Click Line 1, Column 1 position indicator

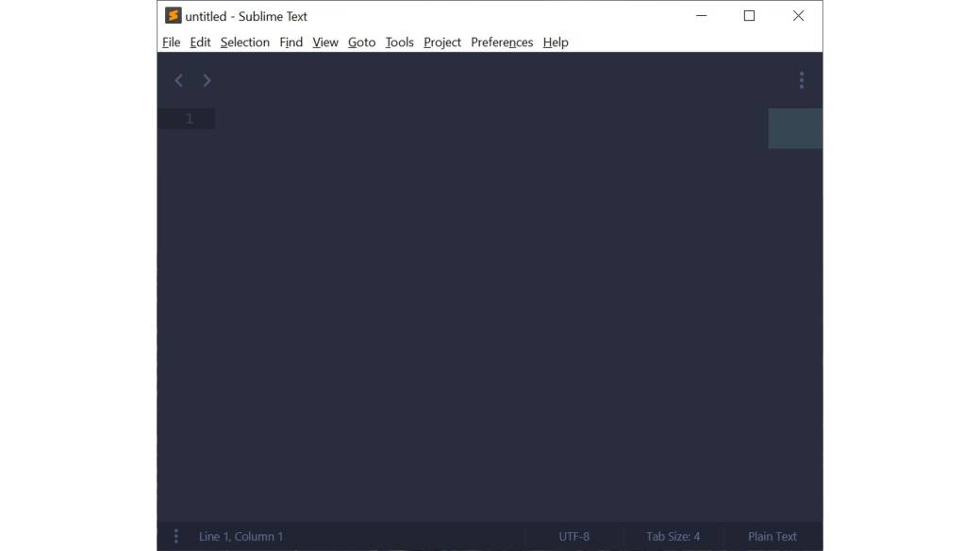click(241, 536)
